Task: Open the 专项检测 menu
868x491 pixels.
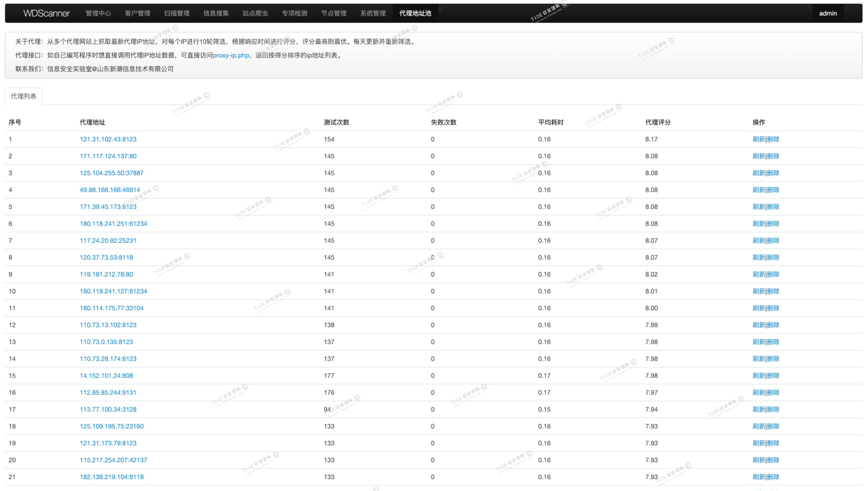Action: [x=294, y=13]
